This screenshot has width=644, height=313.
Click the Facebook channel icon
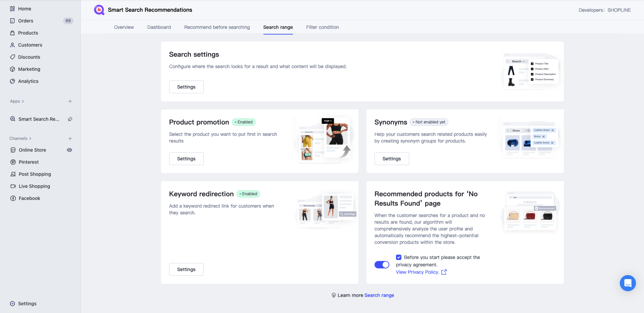13,198
